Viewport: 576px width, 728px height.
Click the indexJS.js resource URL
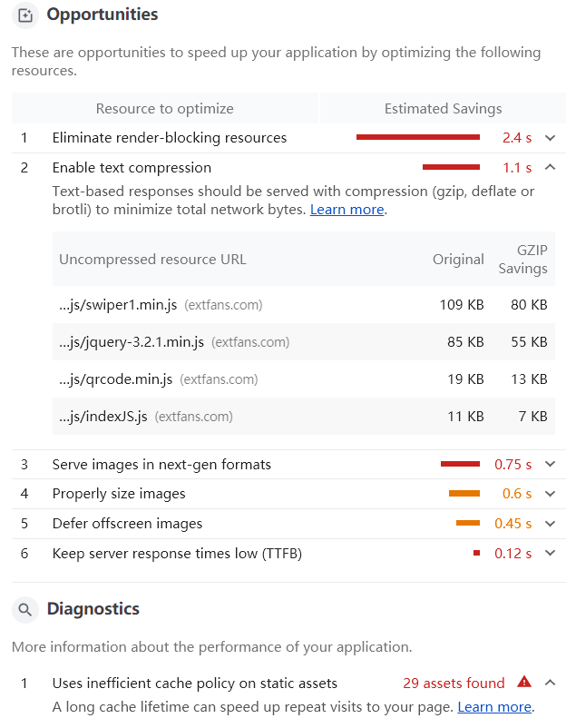tap(103, 417)
